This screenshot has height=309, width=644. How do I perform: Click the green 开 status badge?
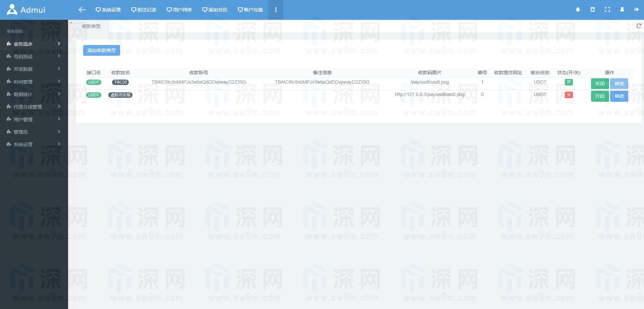coord(569,82)
